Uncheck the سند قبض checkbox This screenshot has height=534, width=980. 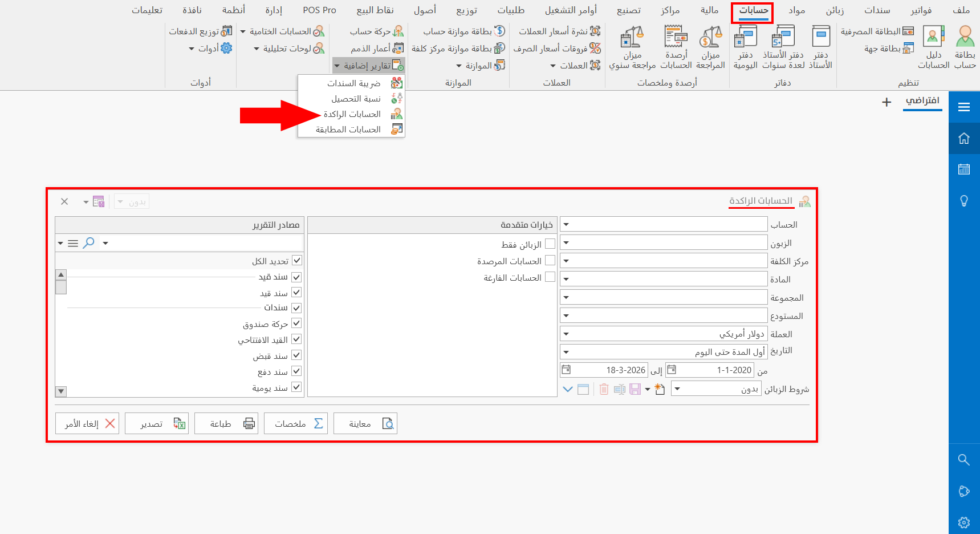pos(296,355)
